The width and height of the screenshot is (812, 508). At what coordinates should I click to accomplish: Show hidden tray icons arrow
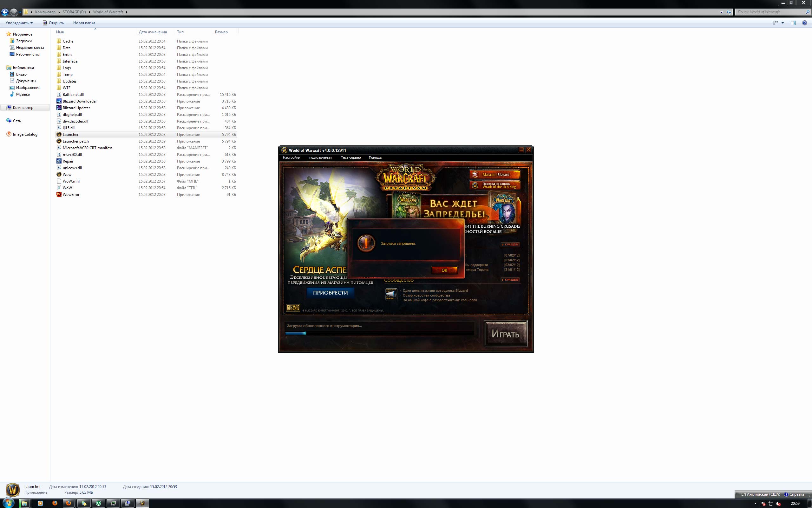pyautogui.click(x=755, y=504)
